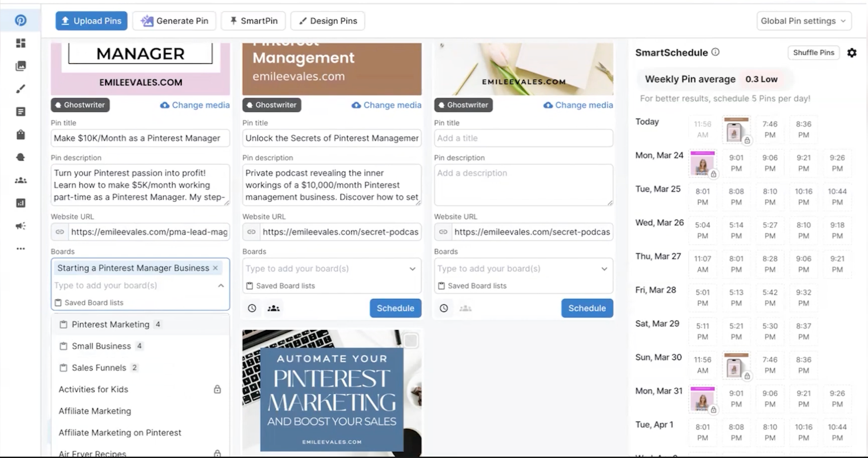Viewport: 868px width, 458px height.
Task: Click the Shuffle Pins button
Action: pos(813,52)
